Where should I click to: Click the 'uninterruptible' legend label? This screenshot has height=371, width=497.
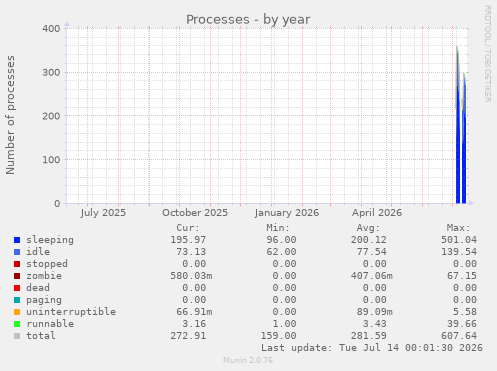(x=71, y=312)
